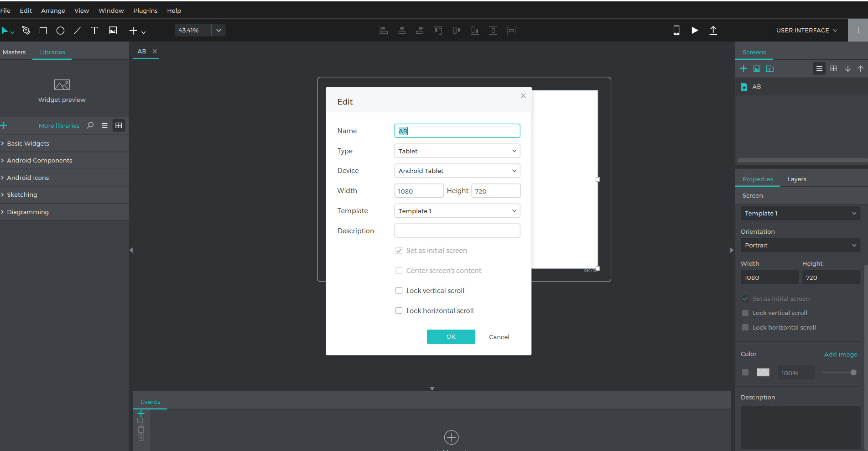Click the selection arrow tool
868x451 pixels.
[5, 31]
